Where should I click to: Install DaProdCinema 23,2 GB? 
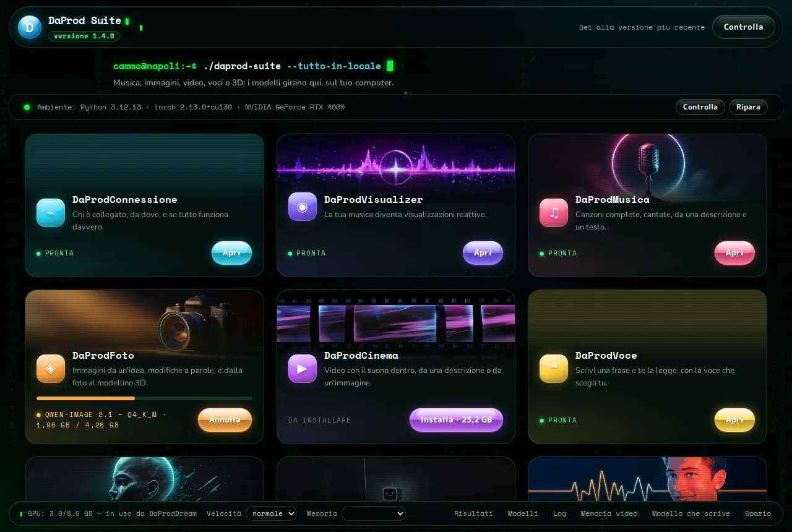coord(456,420)
